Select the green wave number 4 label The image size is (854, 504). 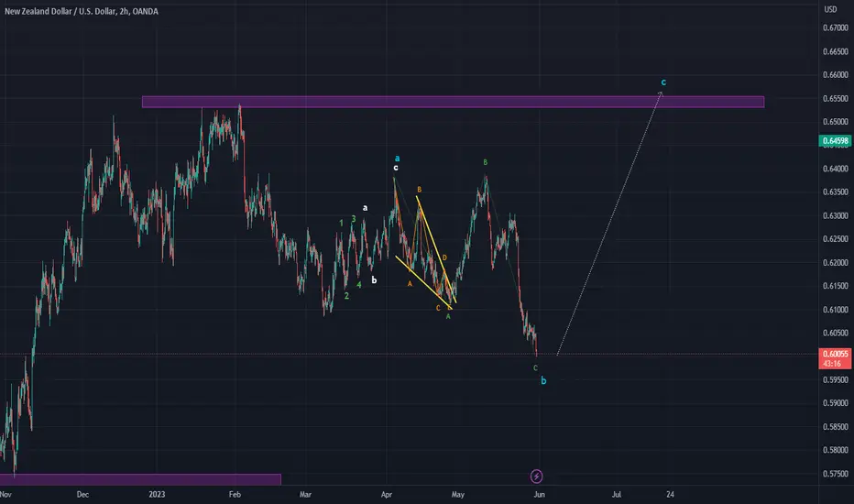[359, 284]
